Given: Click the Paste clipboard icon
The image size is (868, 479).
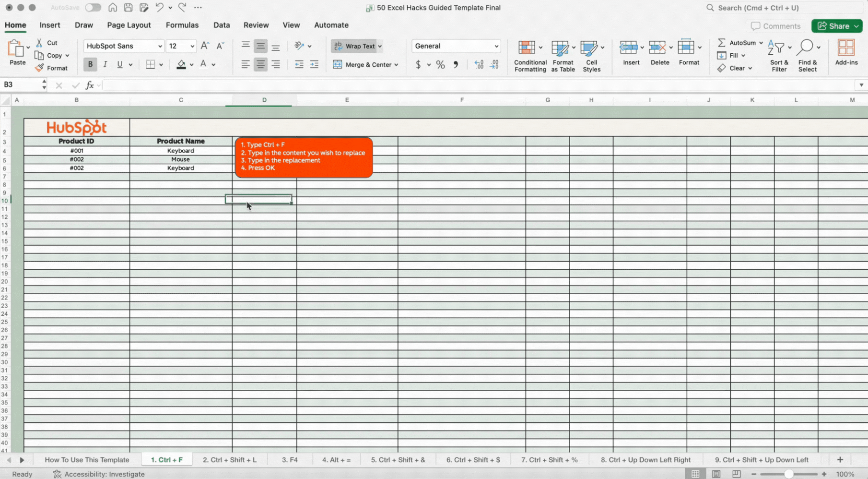Looking at the screenshot, I should tap(16, 48).
